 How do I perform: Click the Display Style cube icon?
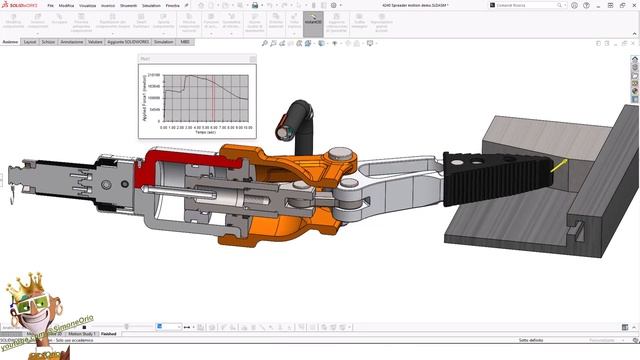[321, 43]
